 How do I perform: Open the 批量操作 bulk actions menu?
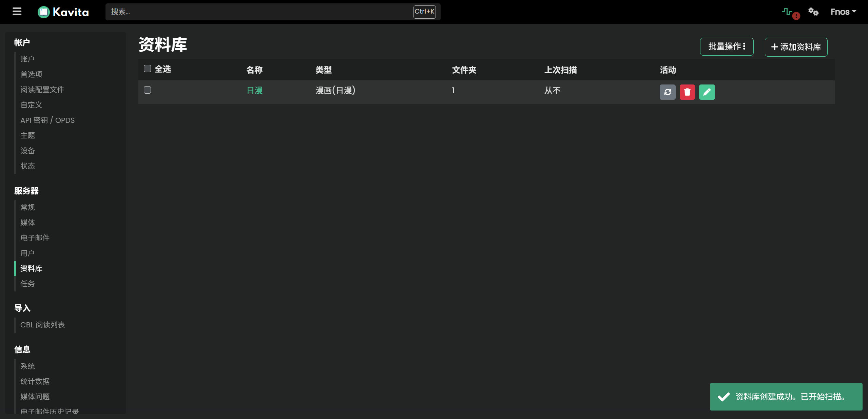(x=727, y=46)
